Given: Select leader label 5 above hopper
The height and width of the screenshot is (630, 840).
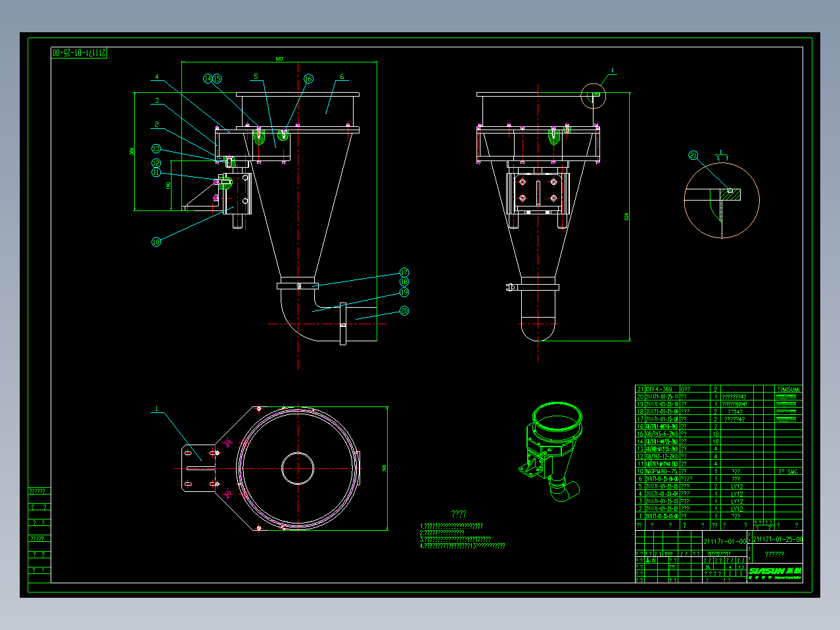Looking at the screenshot, I should 256,77.
